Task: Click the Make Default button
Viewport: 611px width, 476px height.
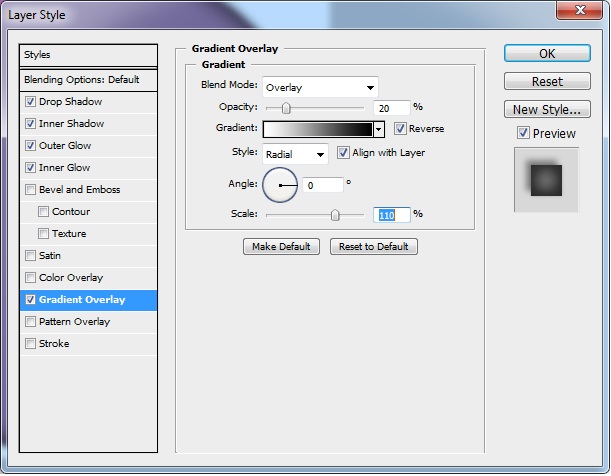Action: click(281, 247)
